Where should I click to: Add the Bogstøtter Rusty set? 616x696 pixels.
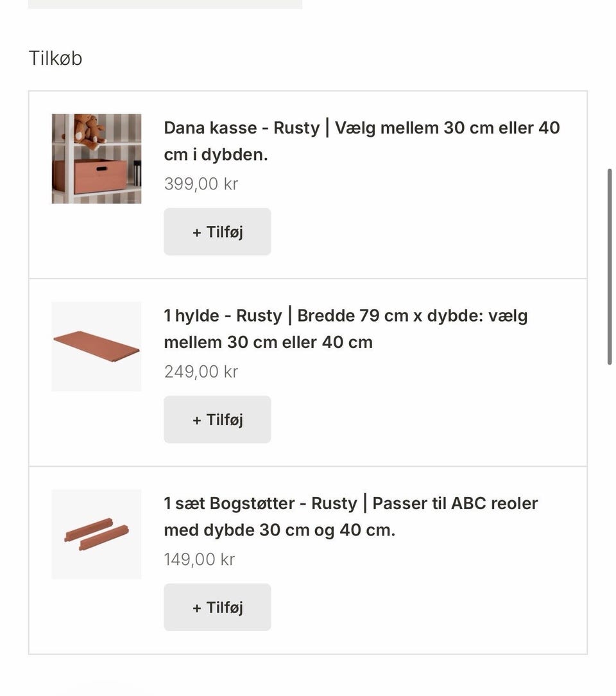pos(218,607)
